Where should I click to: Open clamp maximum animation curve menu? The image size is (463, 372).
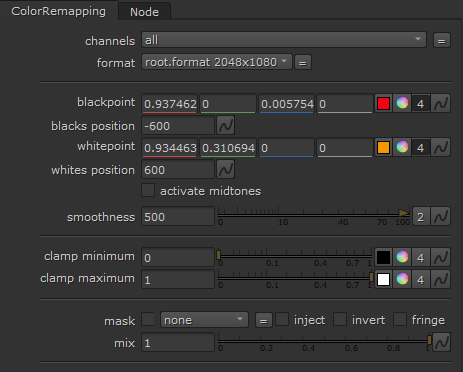click(x=441, y=279)
